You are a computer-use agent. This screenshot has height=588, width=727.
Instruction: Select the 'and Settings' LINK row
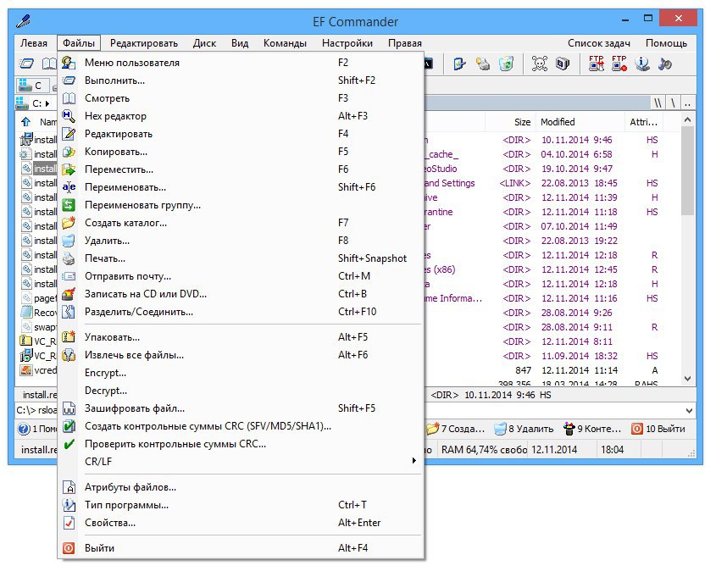[552, 183]
